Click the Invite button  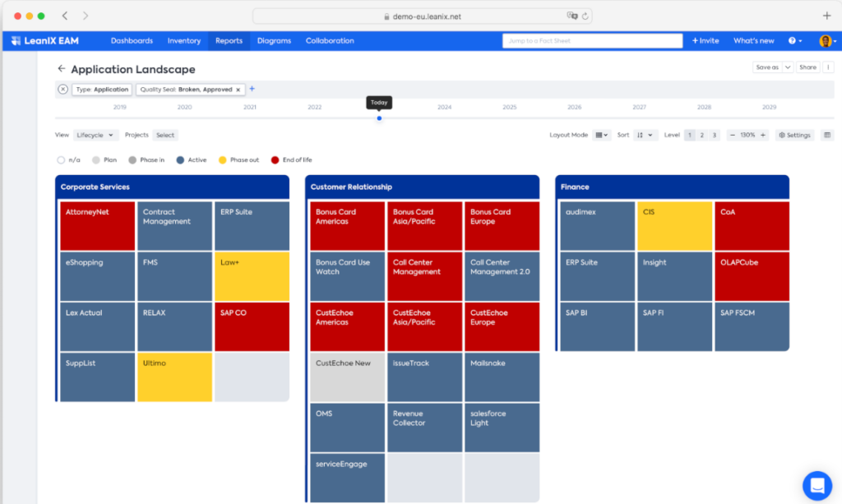705,41
